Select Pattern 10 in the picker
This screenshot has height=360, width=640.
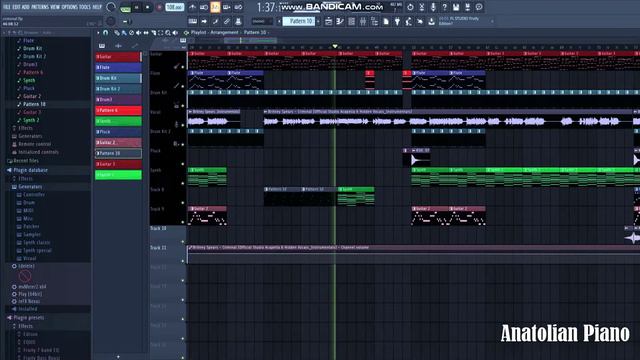118,153
